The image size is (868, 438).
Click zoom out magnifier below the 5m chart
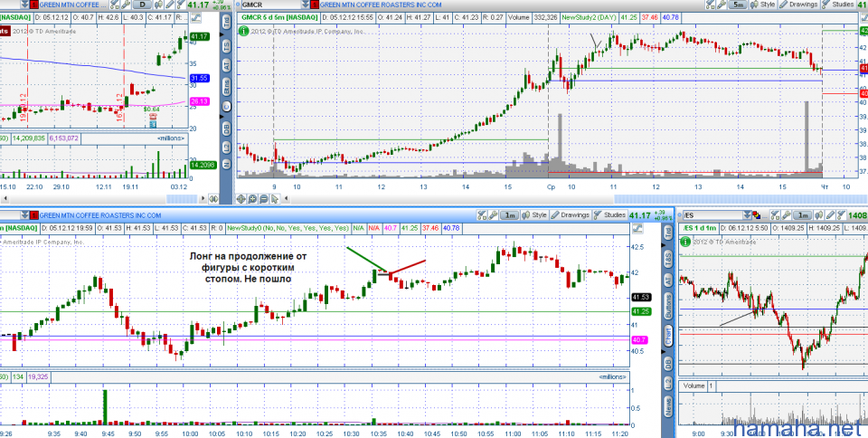point(264,199)
